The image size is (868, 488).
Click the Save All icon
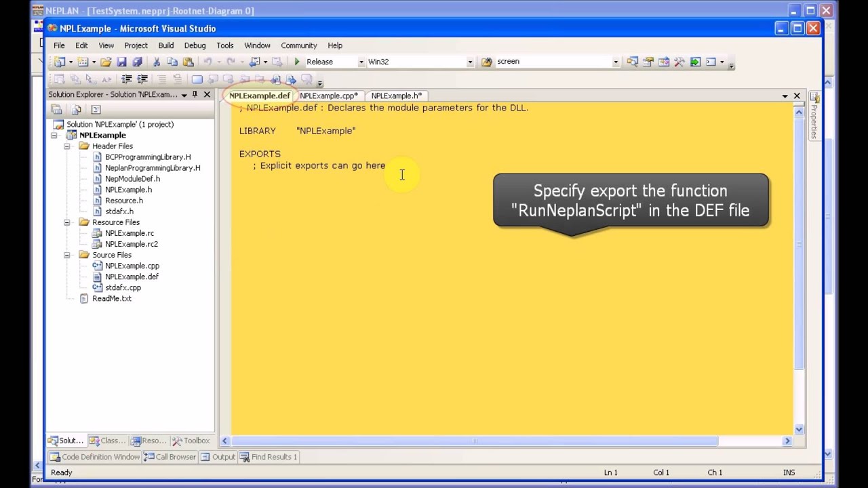(x=137, y=62)
